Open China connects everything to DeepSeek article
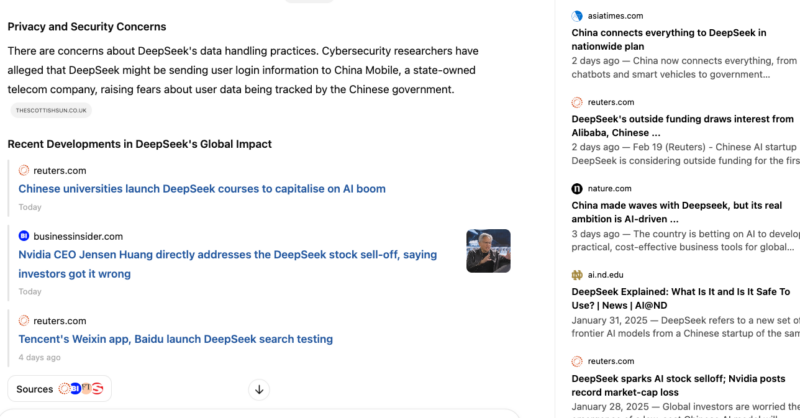800x418 pixels. pyautogui.click(x=669, y=39)
